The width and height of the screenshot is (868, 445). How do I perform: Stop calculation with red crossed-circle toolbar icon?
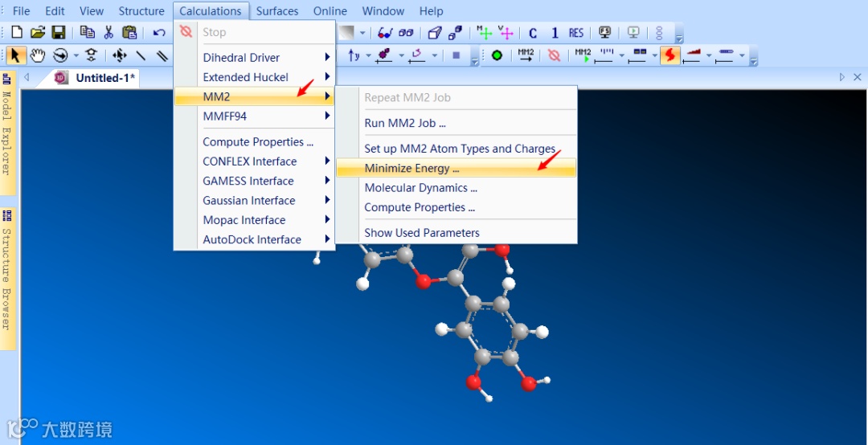[554, 55]
